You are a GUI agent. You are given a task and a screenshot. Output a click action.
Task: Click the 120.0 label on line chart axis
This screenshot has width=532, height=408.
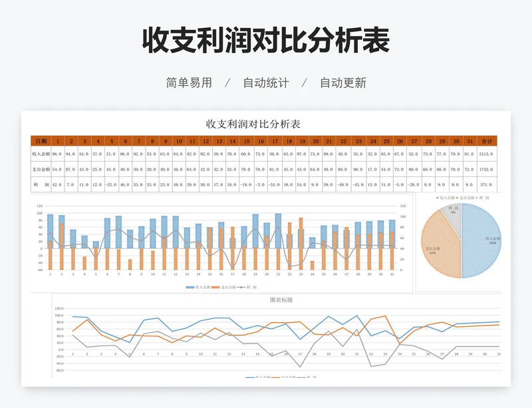pos(59,308)
